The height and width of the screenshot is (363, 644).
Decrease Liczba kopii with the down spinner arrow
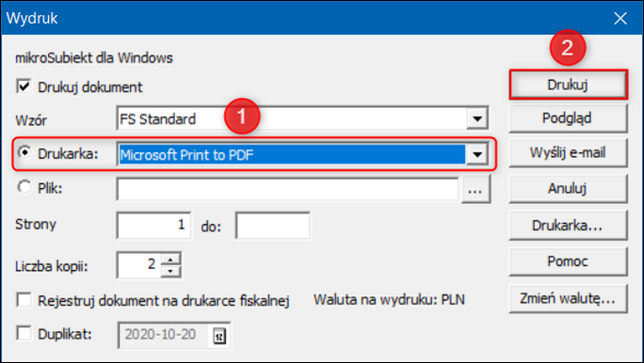170,272
